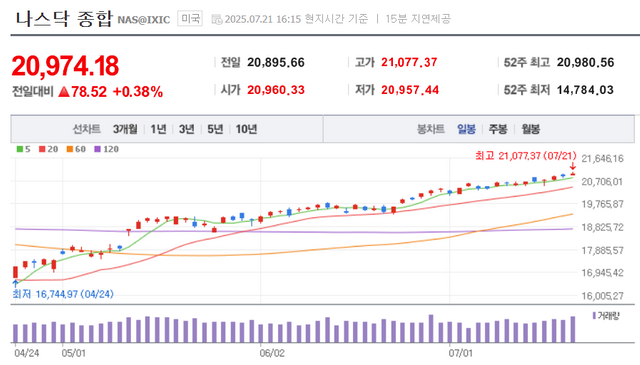640x365 pixels.
Task: Click the 06/02 date axis label
Action: point(272,353)
